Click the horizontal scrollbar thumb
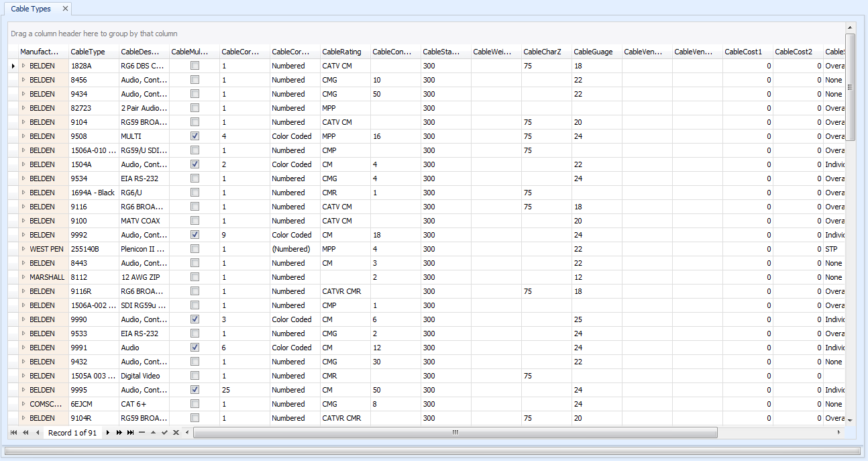Viewport: 868px width, 461px height. (x=455, y=433)
